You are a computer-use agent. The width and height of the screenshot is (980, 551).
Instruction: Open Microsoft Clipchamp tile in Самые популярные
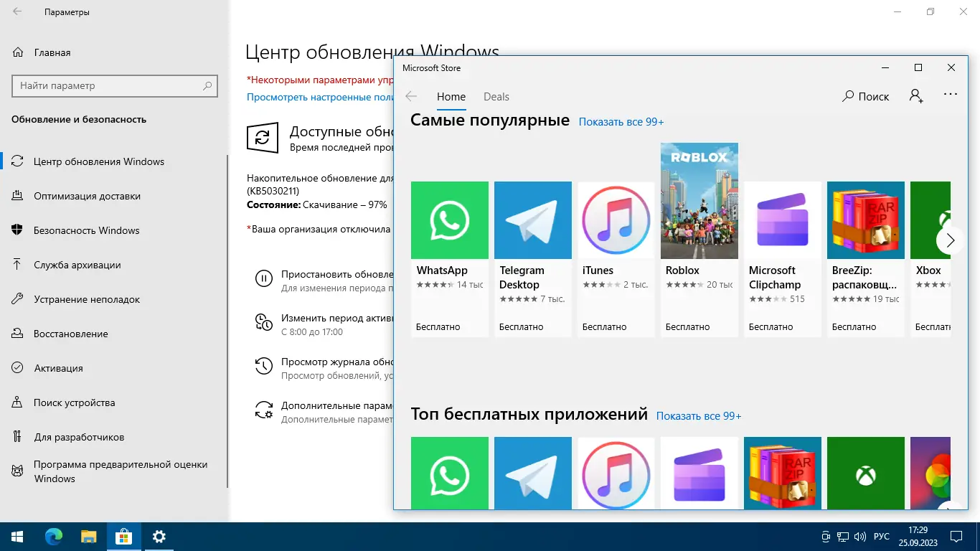[x=783, y=259]
